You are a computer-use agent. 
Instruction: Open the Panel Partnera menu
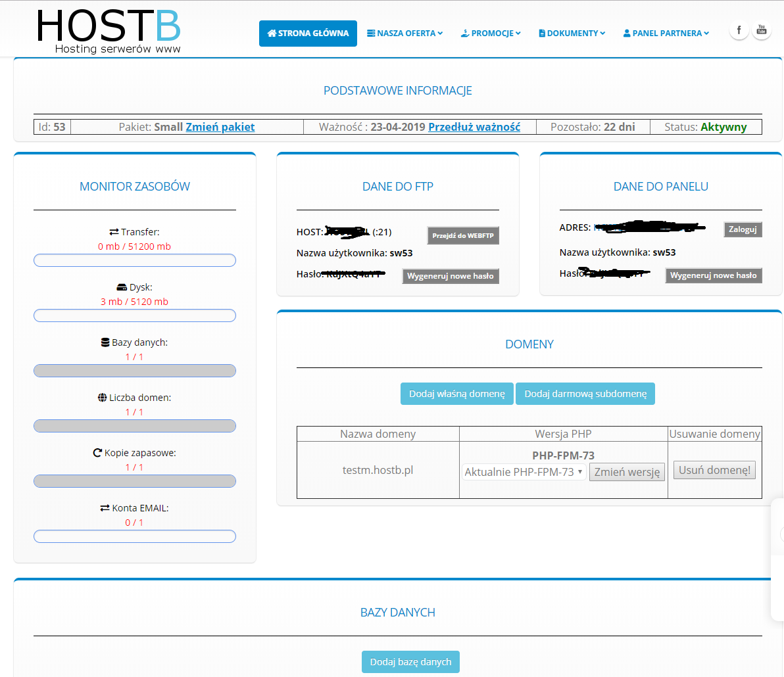pyautogui.click(x=666, y=34)
